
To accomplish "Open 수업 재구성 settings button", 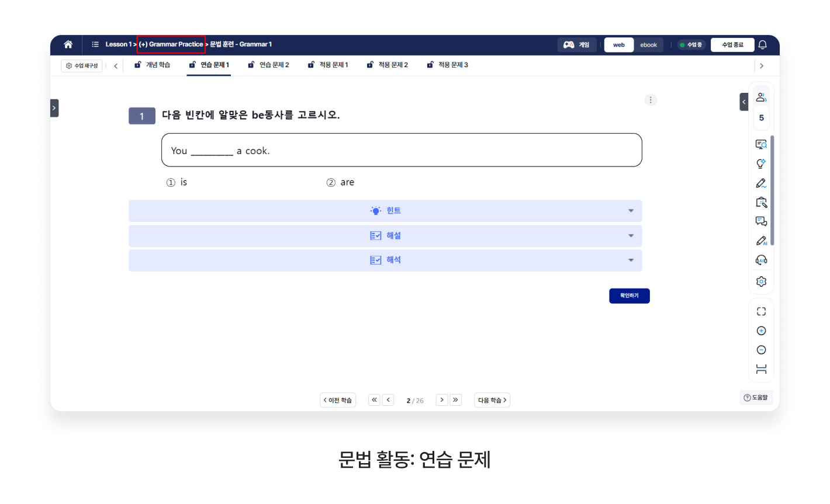I will pos(82,66).
